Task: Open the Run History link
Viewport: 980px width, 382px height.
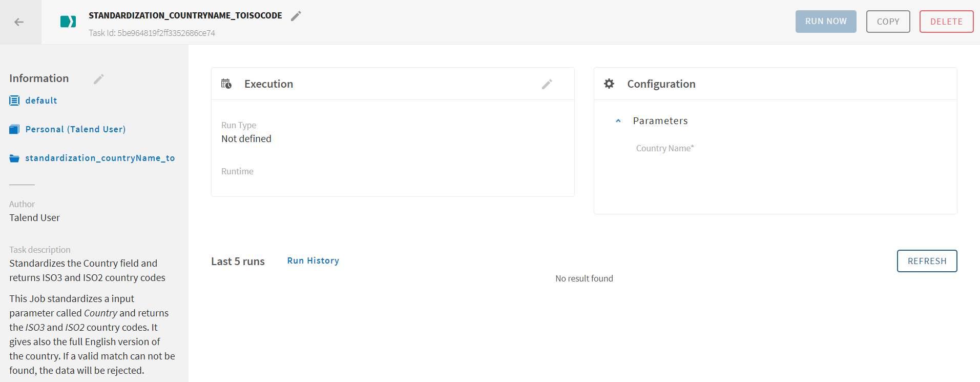Action: point(313,260)
